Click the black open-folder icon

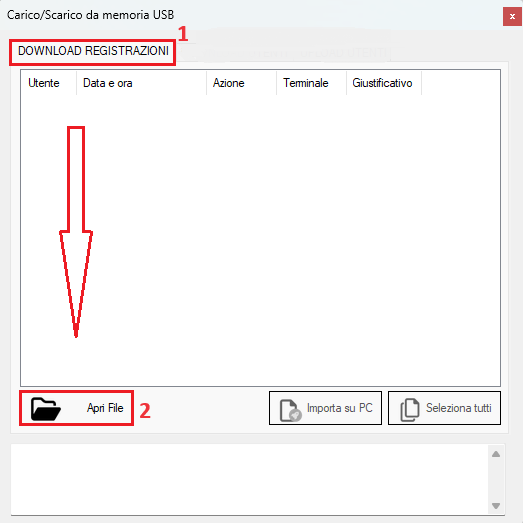[x=46, y=409]
